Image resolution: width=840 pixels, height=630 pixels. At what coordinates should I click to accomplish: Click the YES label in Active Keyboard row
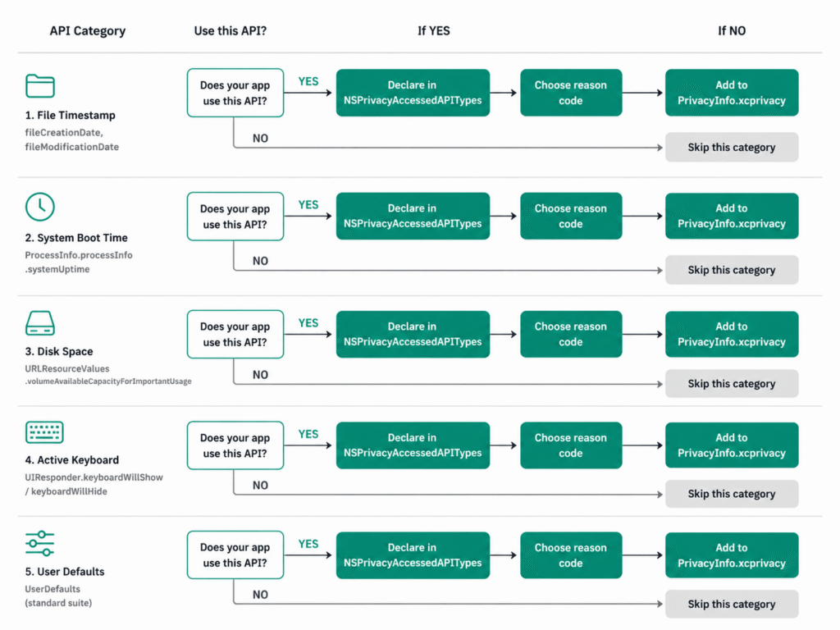(308, 434)
